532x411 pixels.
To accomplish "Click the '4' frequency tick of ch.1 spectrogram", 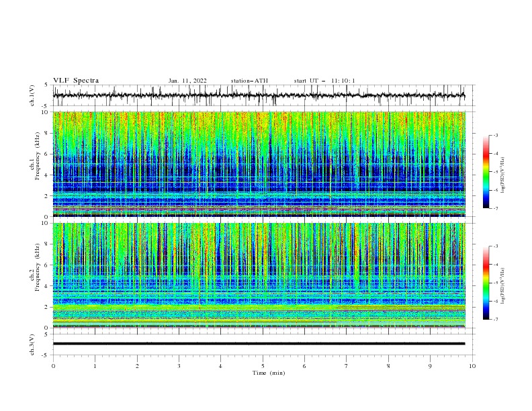I will pyautogui.click(x=46, y=175).
